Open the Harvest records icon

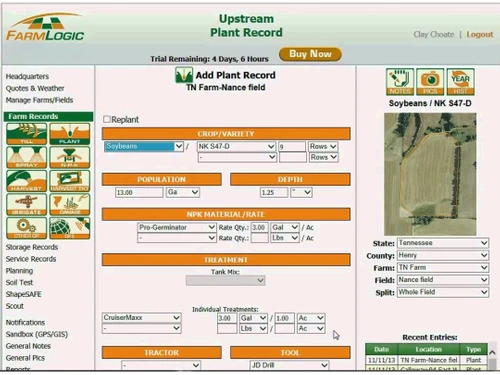26,181
